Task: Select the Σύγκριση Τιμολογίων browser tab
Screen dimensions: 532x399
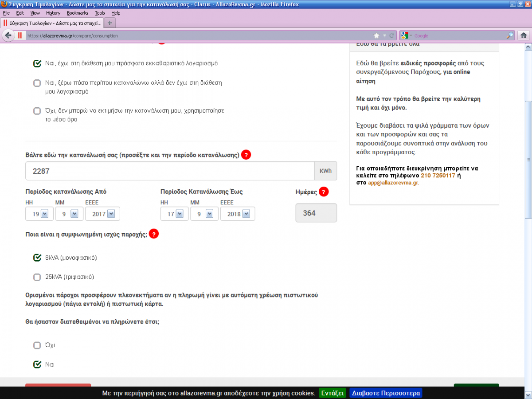Action: pos(52,23)
